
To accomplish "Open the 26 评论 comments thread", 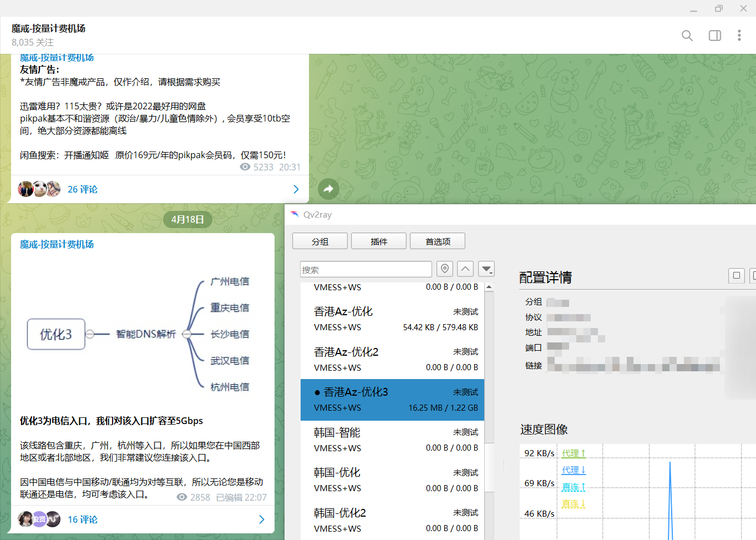I will (83, 189).
